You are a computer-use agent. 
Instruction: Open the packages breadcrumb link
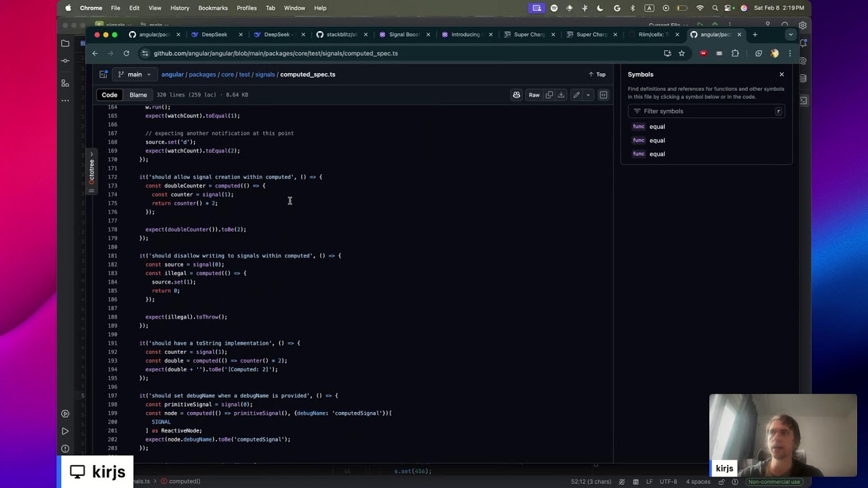tap(202, 75)
